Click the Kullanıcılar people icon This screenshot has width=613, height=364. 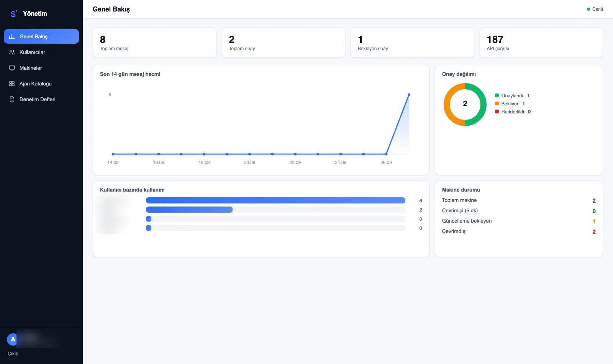coord(12,52)
